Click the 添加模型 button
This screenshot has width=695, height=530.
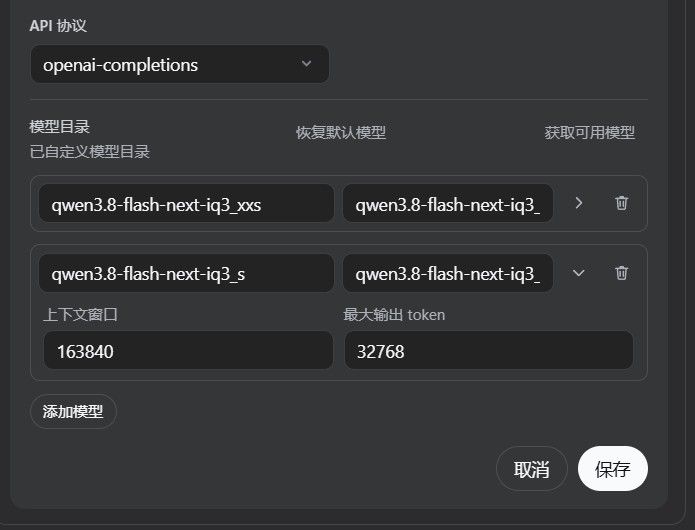pyautogui.click(x=73, y=411)
